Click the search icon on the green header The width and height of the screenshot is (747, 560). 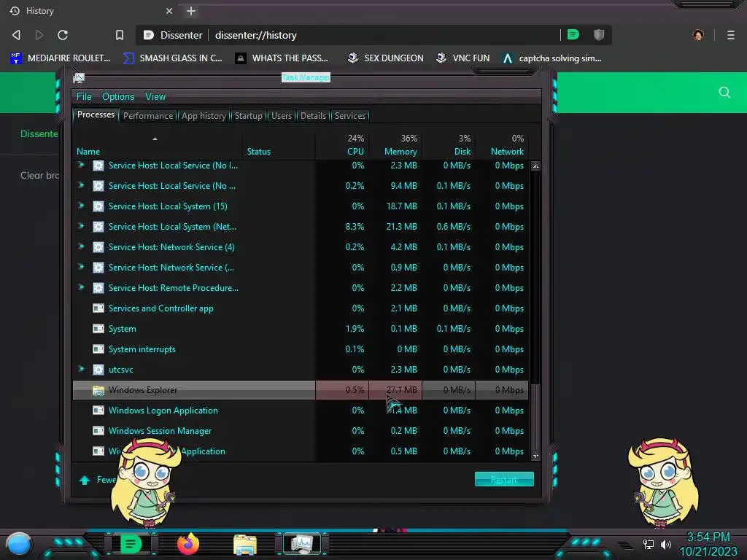[x=724, y=92]
